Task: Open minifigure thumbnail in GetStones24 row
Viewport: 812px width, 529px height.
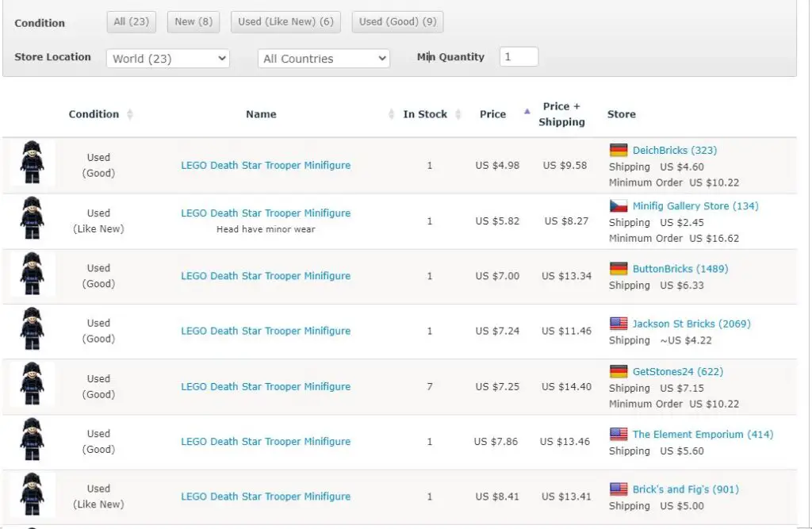Action: point(32,383)
